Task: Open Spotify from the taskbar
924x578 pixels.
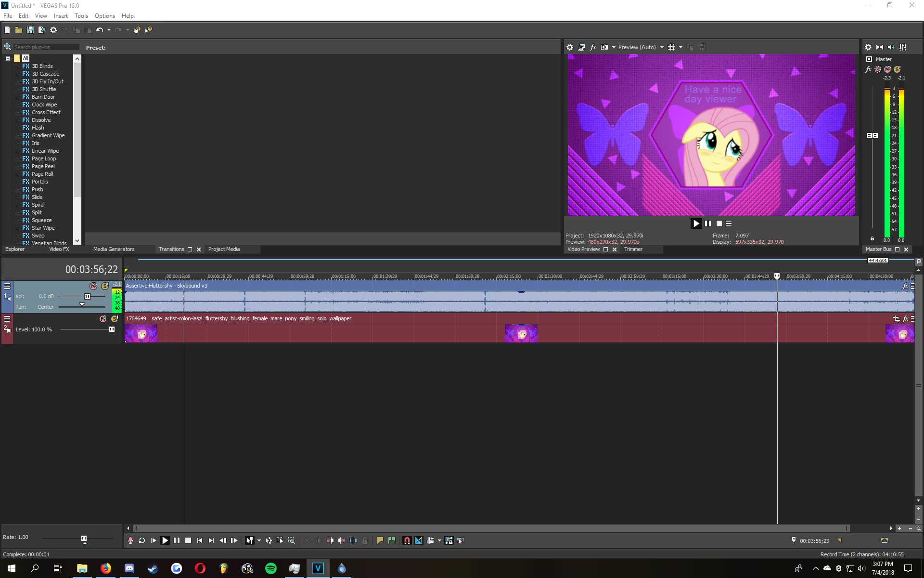Action: [271, 568]
